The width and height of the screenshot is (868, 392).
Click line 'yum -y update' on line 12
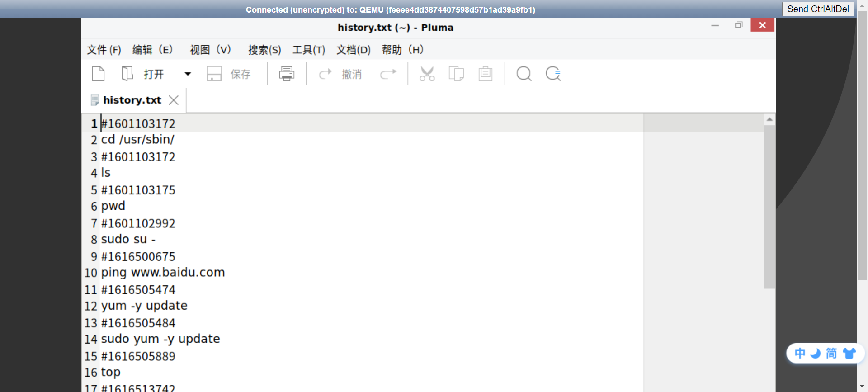pos(144,306)
